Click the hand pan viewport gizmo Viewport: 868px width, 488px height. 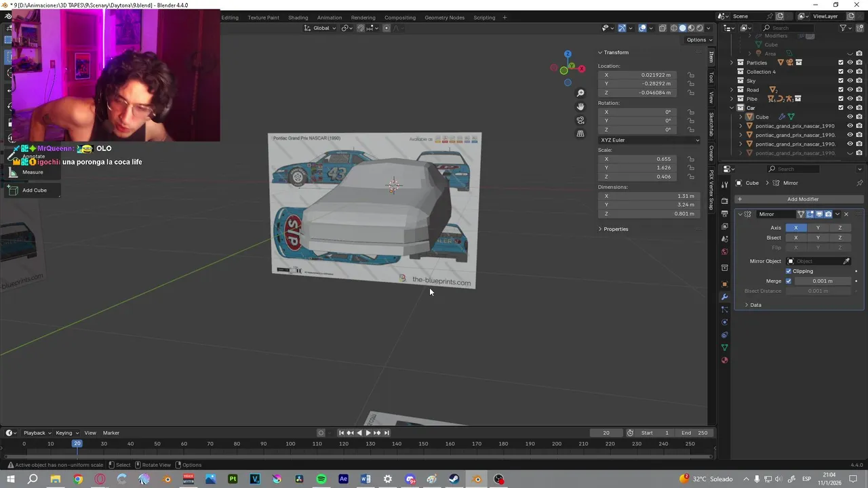[580, 106]
